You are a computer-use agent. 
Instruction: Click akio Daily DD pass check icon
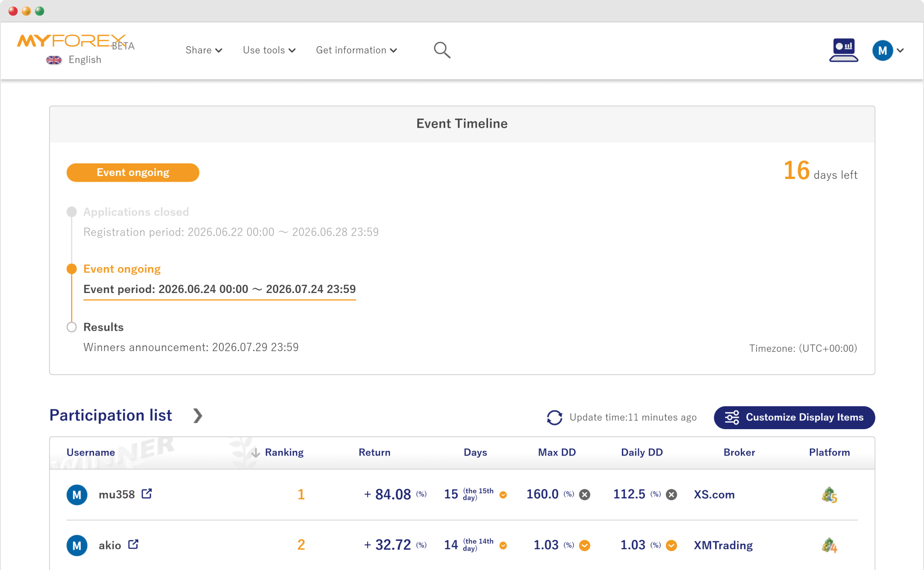coord(671,546)
